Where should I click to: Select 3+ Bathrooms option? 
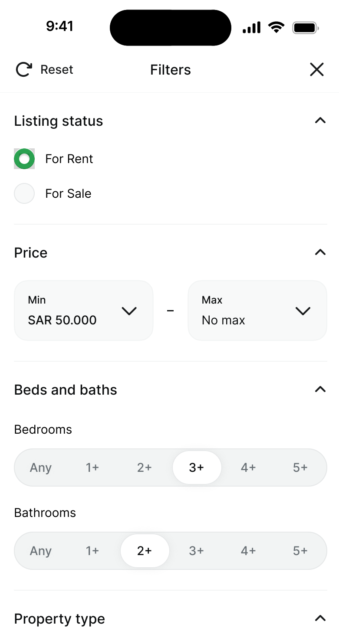[196, 551]
